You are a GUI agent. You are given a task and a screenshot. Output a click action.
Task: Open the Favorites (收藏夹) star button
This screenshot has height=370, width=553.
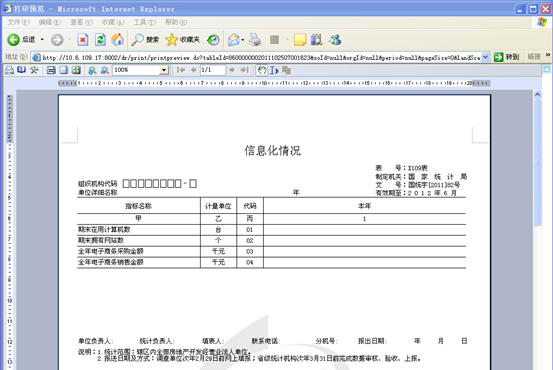tap(182, 40)
